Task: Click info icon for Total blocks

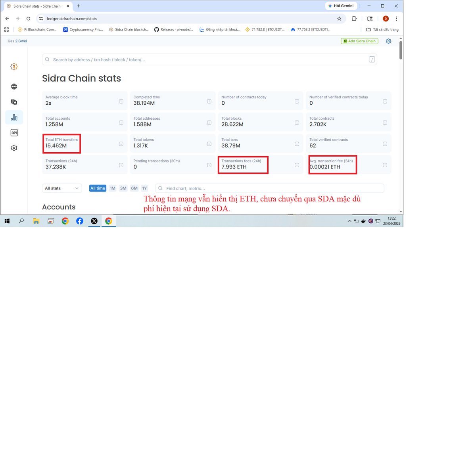Action: point(297,123)
